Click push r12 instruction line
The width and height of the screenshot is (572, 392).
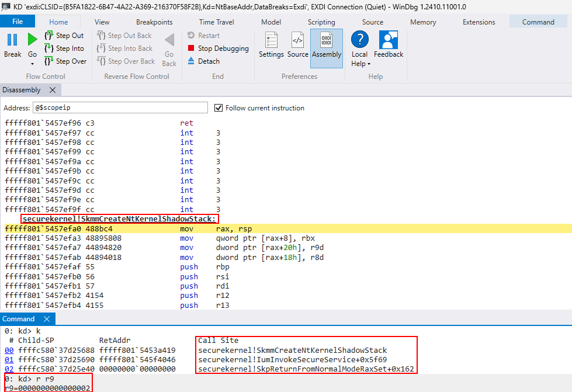point(117,296)
